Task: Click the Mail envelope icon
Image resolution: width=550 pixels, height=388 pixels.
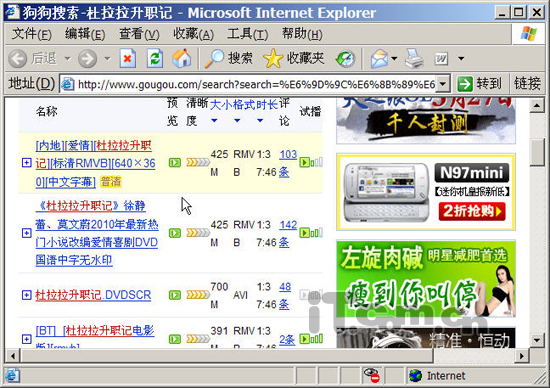Action: (379, 59)
